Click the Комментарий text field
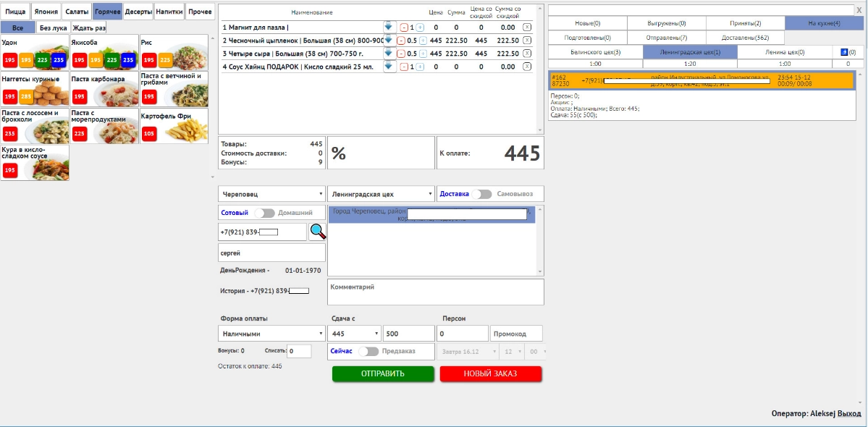Viewport: 868px width, 427px height. tap(435, 292)
